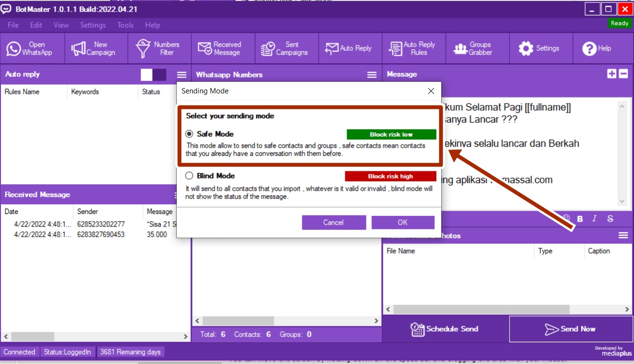The height and width of the screenshot is (364, 634).
Task: Select Safe Mode radio button
Action: (x=189, y=134)
